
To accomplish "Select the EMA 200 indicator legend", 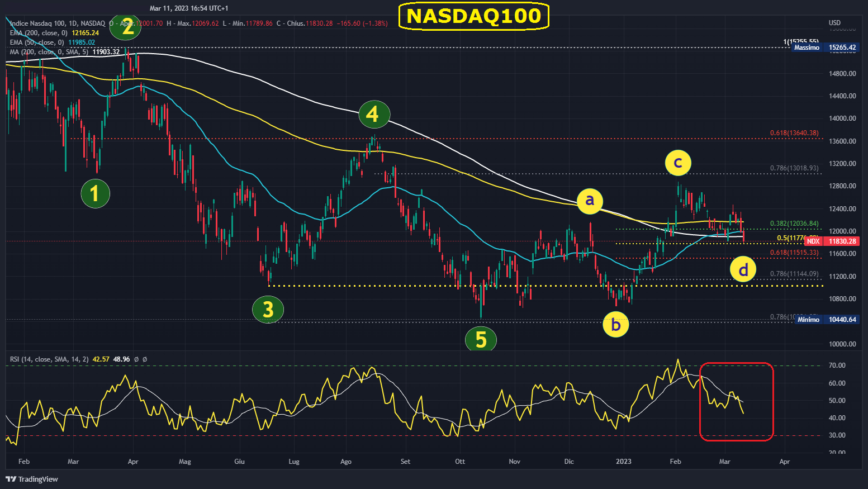I will click(39, 33).
